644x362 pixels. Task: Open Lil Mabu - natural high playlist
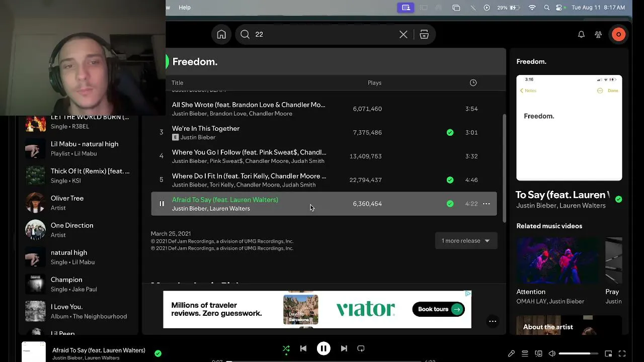[x=78, y=148]
